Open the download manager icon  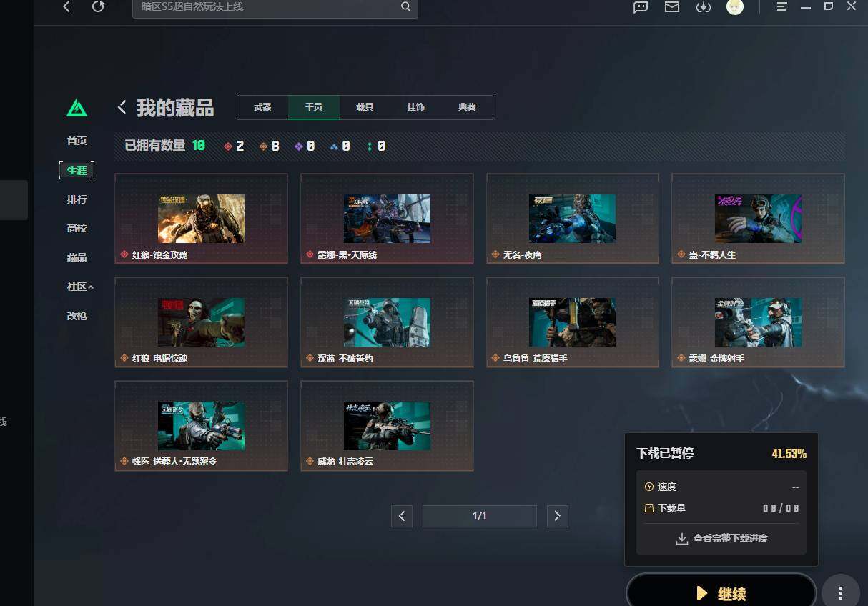coord(703,7)
